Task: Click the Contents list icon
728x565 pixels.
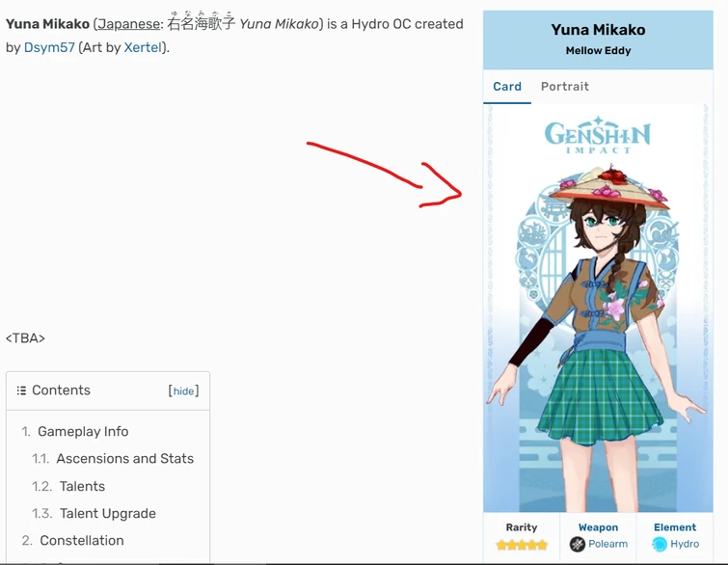Action: point(21,390)
